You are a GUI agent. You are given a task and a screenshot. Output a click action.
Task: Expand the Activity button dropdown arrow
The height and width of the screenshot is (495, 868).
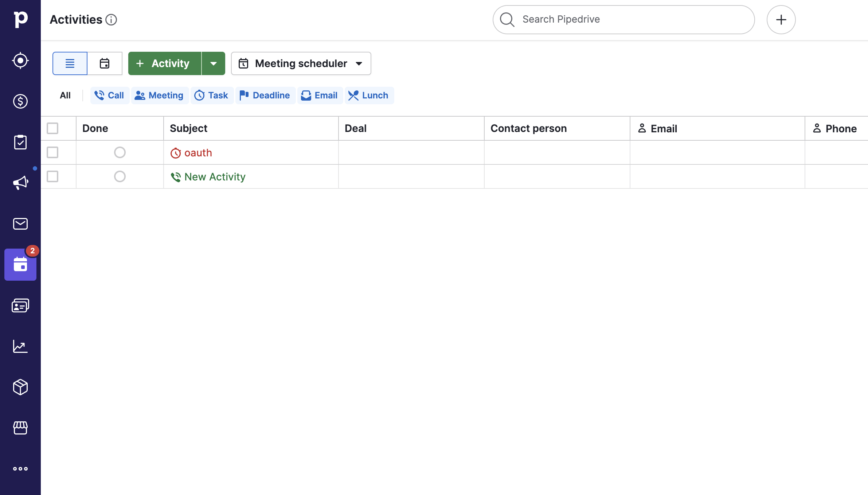pyautogui.click(x=213, y=63)
